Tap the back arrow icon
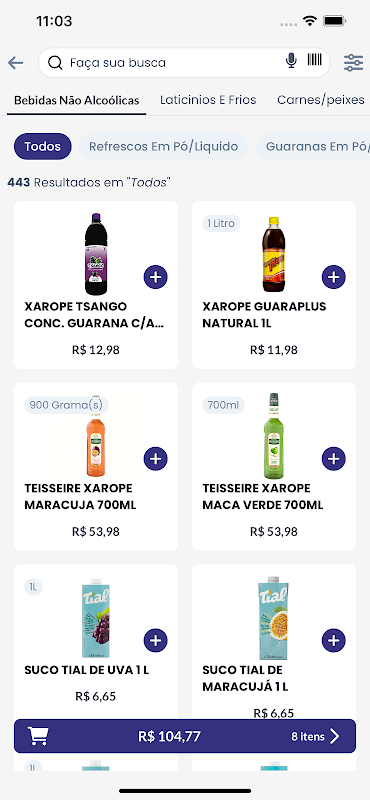The image size is (370, 800). pos(15,63)
